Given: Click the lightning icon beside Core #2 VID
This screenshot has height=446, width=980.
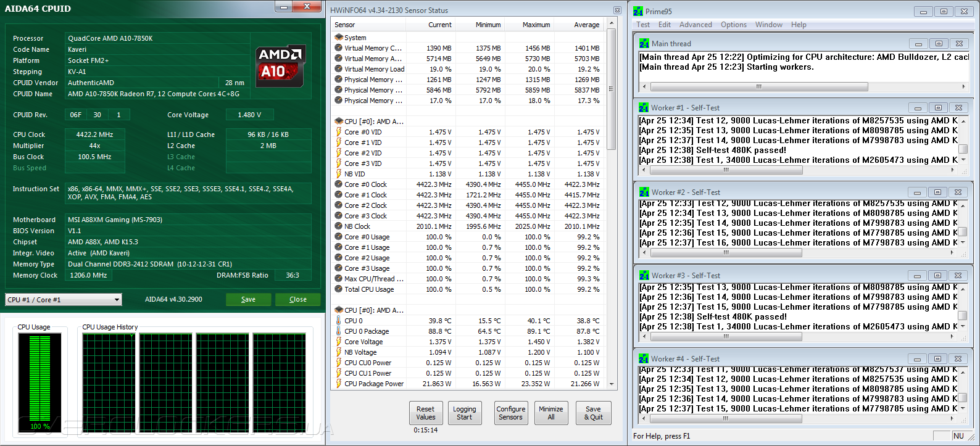Looking at the screenshot, I should pyautogui.click(x=338, y=152).
